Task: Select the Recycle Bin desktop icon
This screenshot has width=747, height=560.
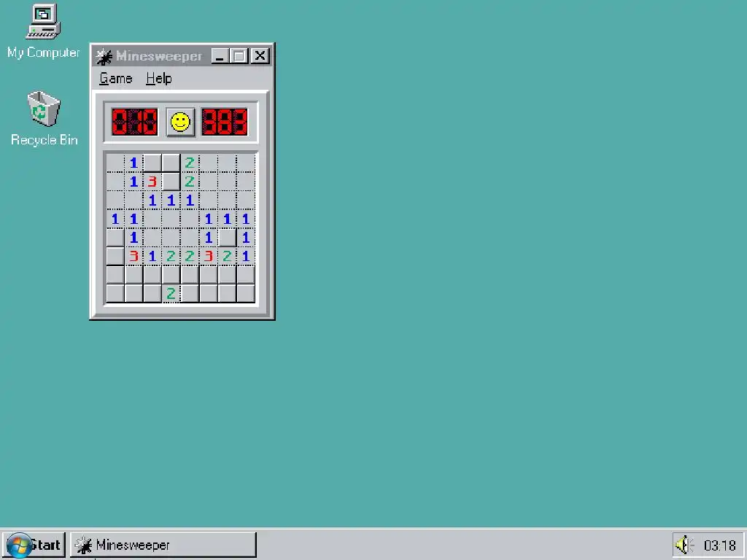Action: [44, 119]
